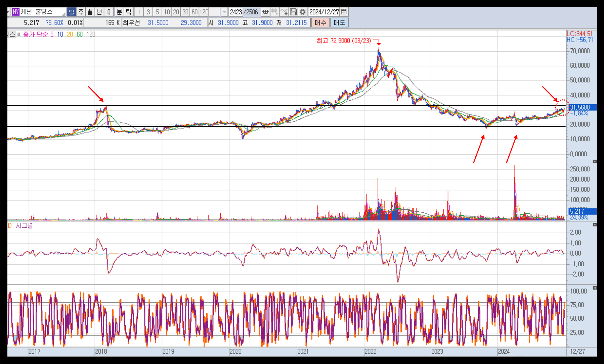Switch to weekly 주 chart period
The height and width of the screenshot is (364, 604).
(x=81, y=12)
